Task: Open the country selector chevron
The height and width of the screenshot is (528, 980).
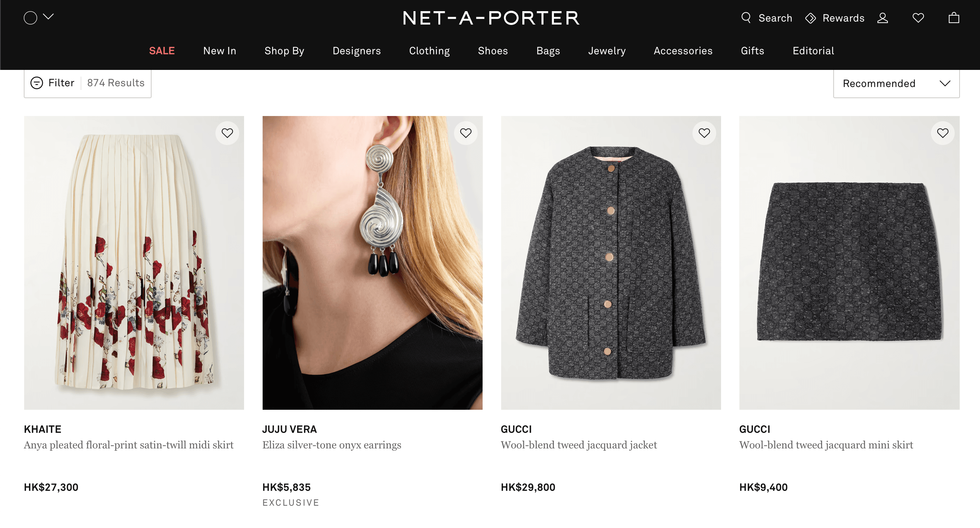Action: coord(48,17)
